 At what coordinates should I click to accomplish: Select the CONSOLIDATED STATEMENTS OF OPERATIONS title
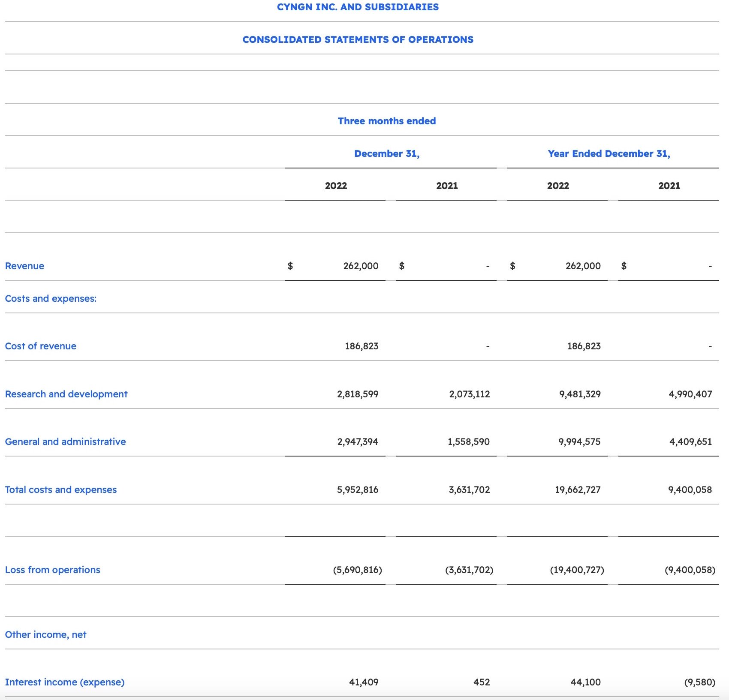[358, 39]
